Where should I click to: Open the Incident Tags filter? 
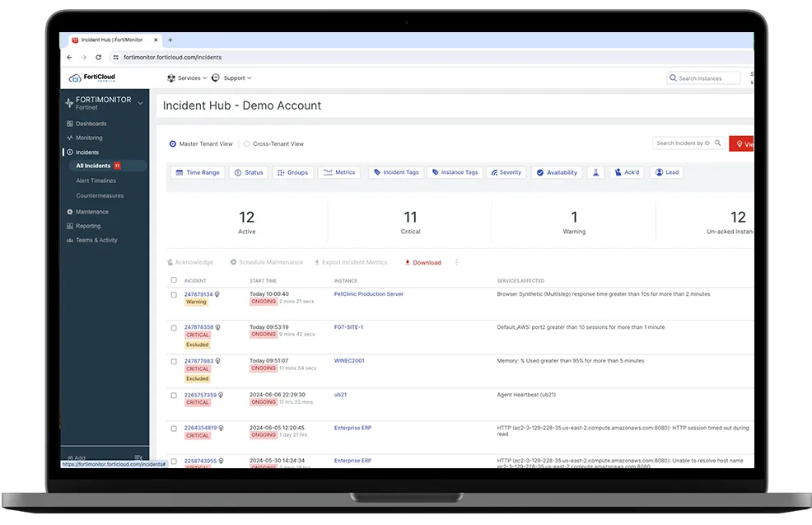click(x=396, y=172)
